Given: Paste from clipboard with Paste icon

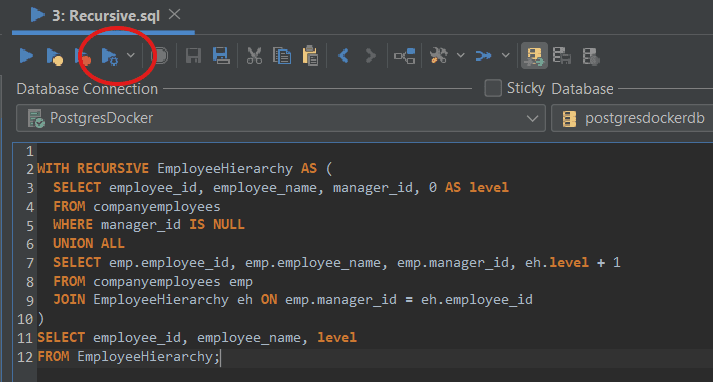Looking at the screenshot, I should point(310,56).
